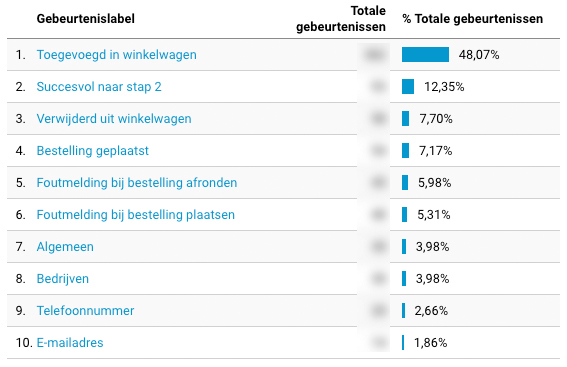Click the 12,35% percentage bar

point(408,87)
